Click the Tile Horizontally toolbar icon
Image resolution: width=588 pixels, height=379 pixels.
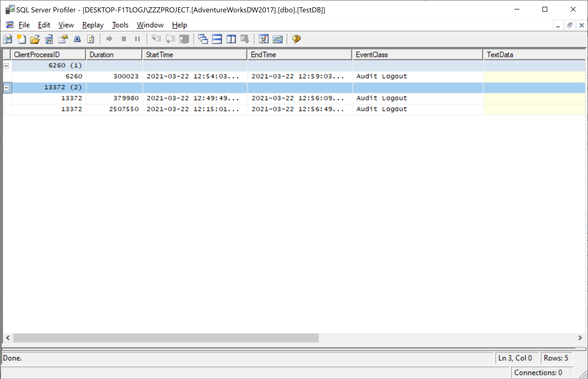coord(217,39)
